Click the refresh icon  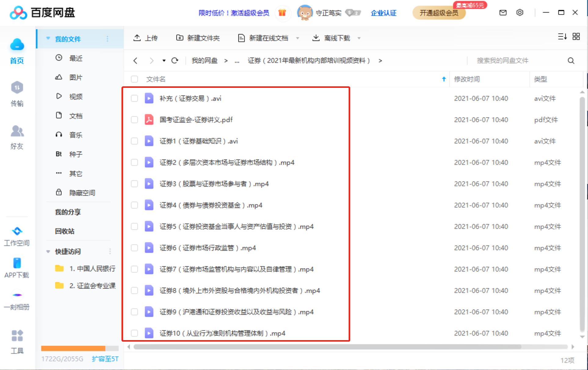click(x=175, y=60)
